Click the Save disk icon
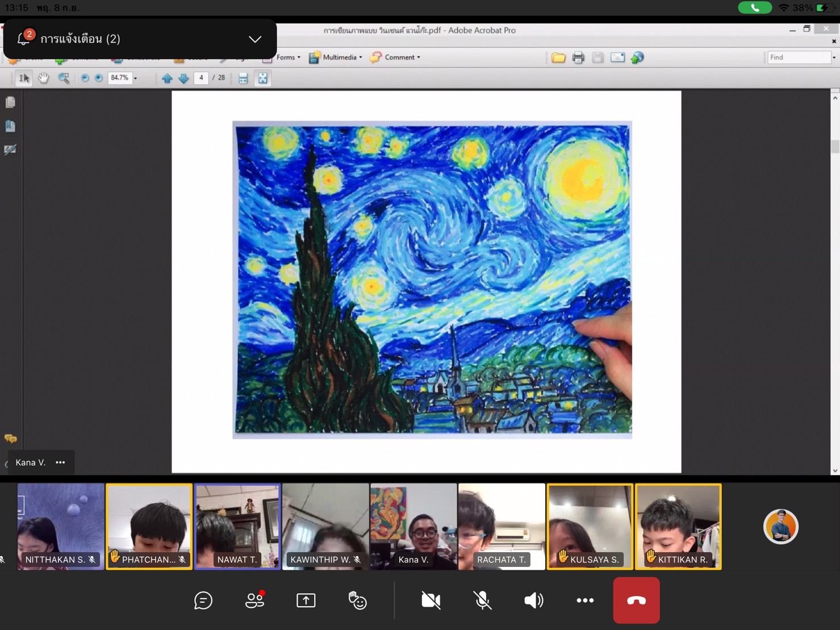 (597, 57)
